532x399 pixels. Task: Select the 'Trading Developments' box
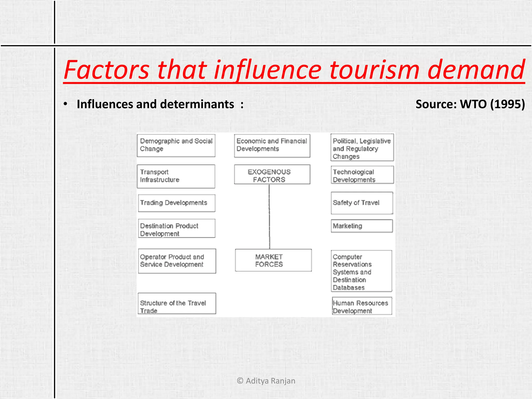point(177,203)
